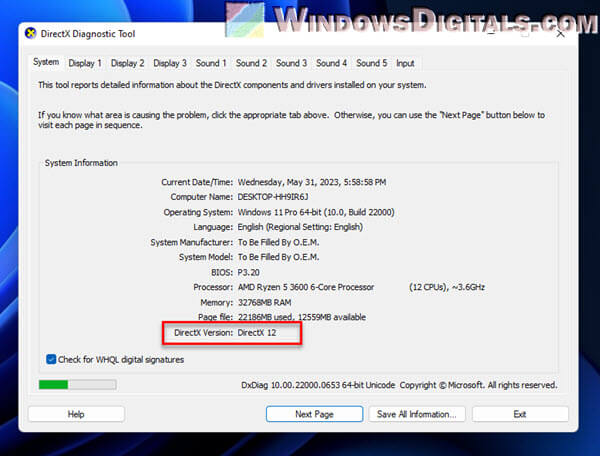
Task: Click the green scan progress bar
Action: coord(78,384)
